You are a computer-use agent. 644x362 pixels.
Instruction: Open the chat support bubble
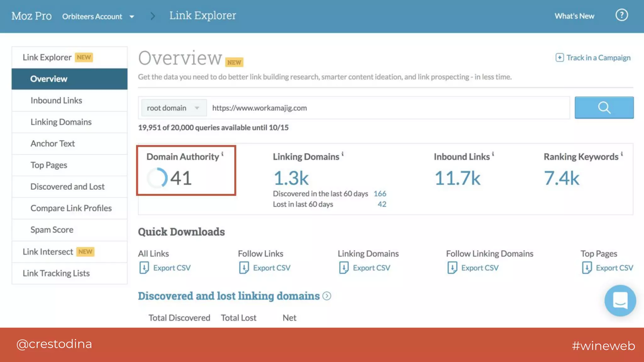620,300
